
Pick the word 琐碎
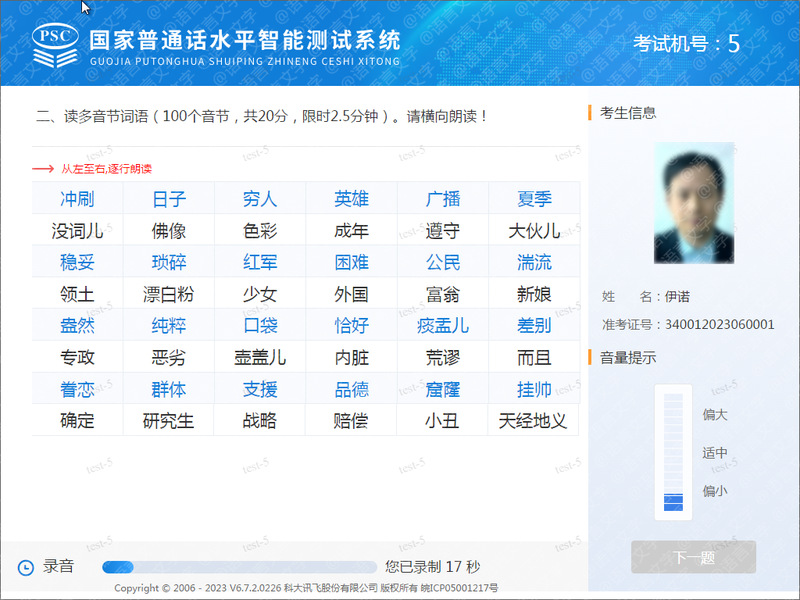tap(169, 263)
